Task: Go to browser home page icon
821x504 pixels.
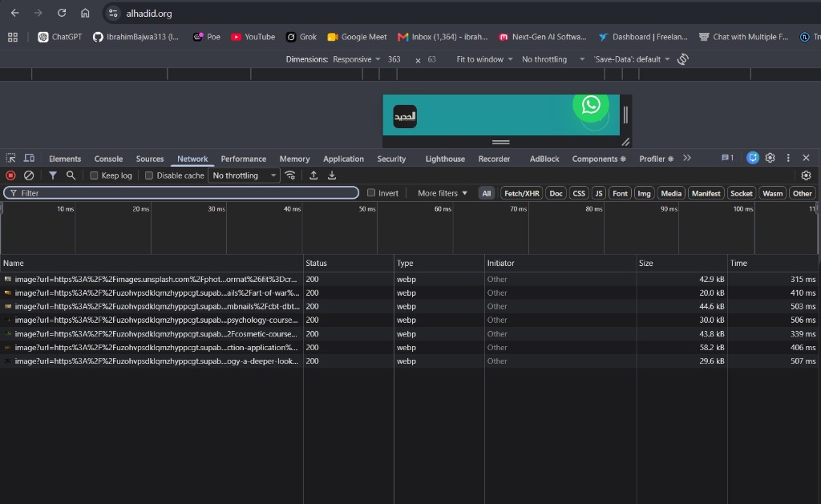Action: click(x=85, y=13)
